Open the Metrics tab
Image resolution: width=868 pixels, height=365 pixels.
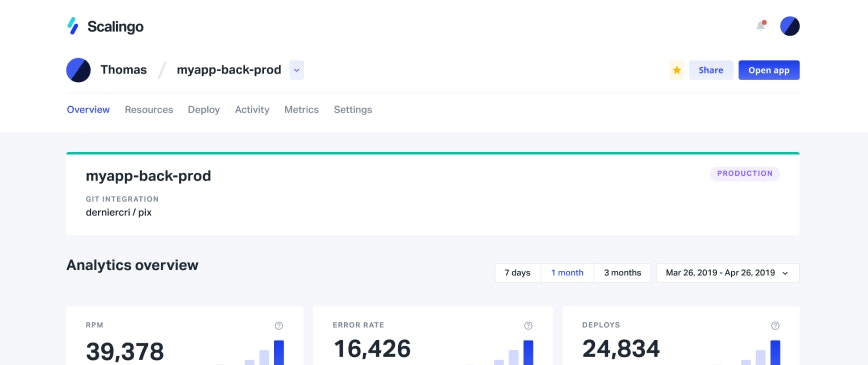click(x=301, y=110)
